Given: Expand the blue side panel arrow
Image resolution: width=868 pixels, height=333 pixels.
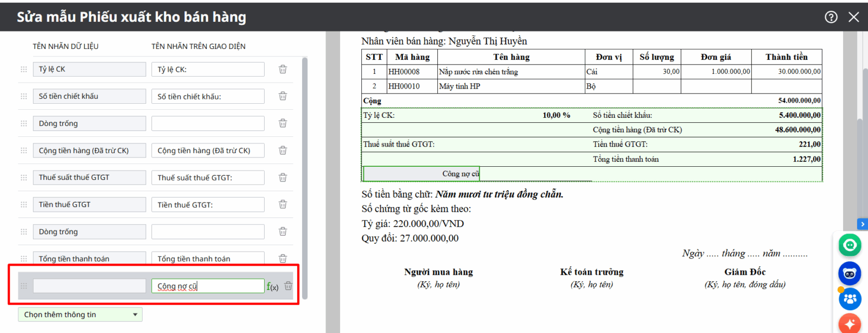Looking at the screenshot, I should (x=862, y=224).
